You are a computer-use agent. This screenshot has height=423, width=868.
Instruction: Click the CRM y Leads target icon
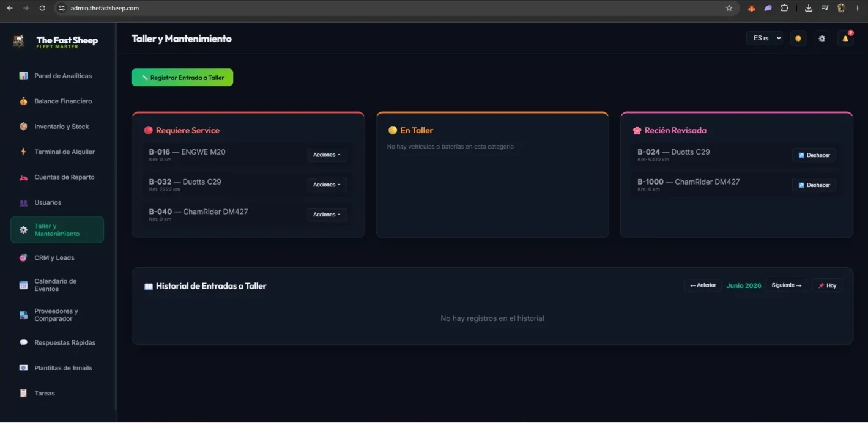(23, 258)
